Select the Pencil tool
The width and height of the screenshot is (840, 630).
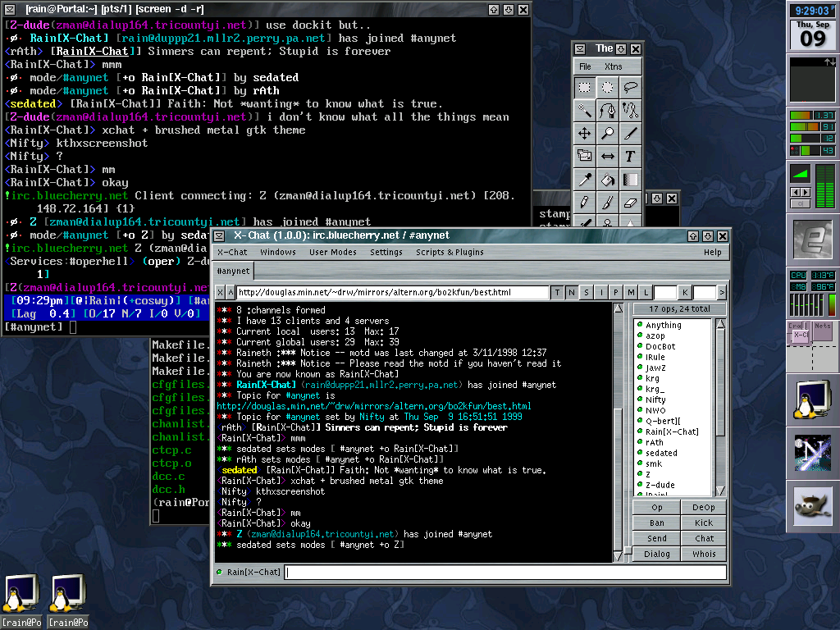(x=584, y=203)
